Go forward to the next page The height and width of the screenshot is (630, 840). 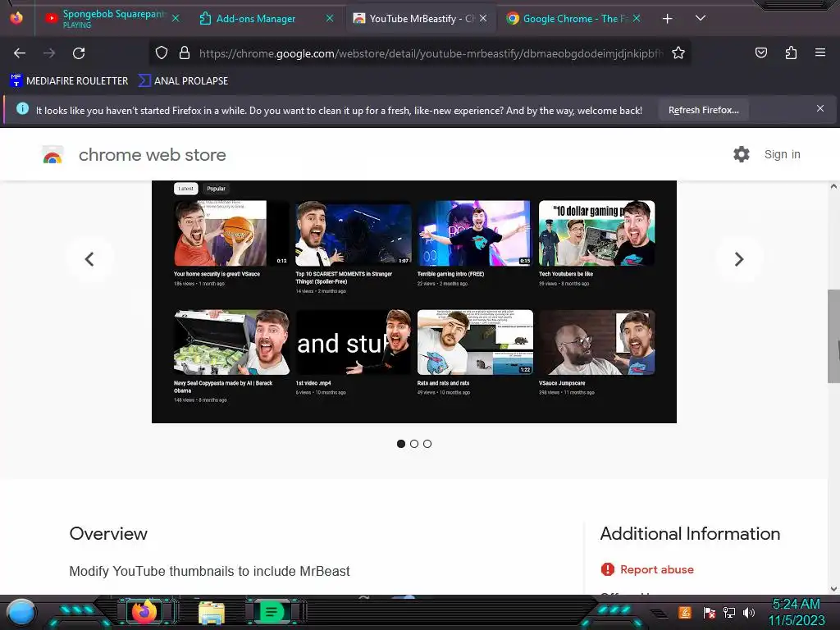click(x=49, y=53)
